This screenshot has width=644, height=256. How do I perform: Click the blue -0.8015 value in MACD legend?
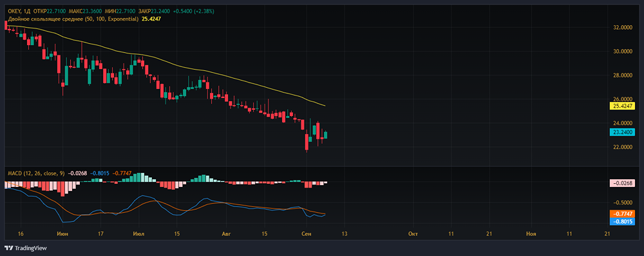(99, 173)
